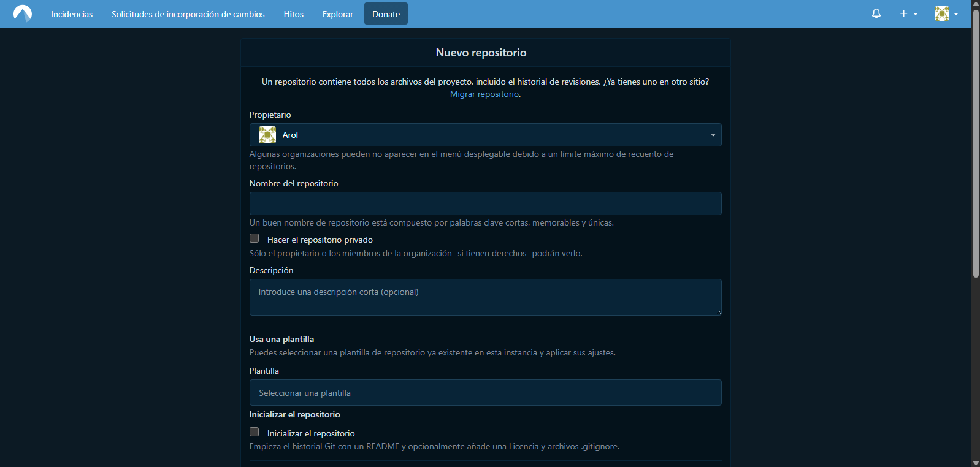980x467 pixels.
Task: Click the page vertical scrollbar thumb
Action: pos(976,143)
